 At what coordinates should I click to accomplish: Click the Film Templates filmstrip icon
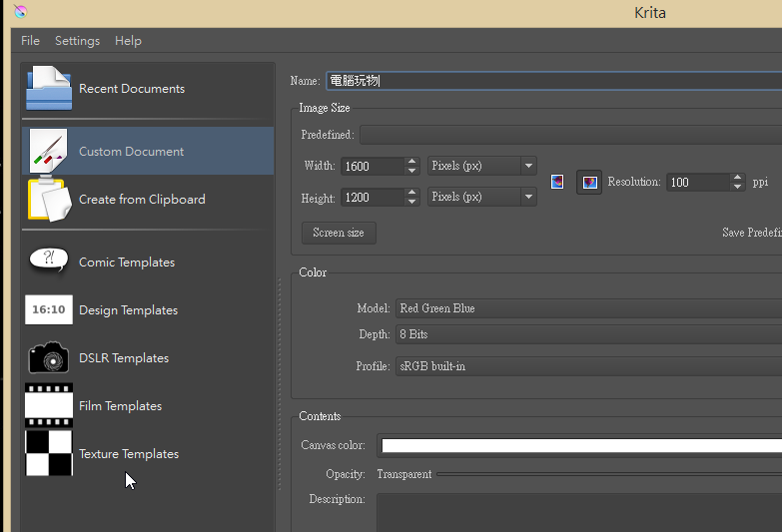(49, 405)
